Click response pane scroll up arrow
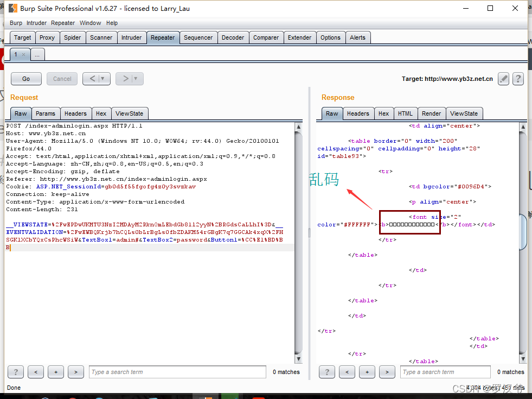532x399 pixels. click(x=523, y=126)
